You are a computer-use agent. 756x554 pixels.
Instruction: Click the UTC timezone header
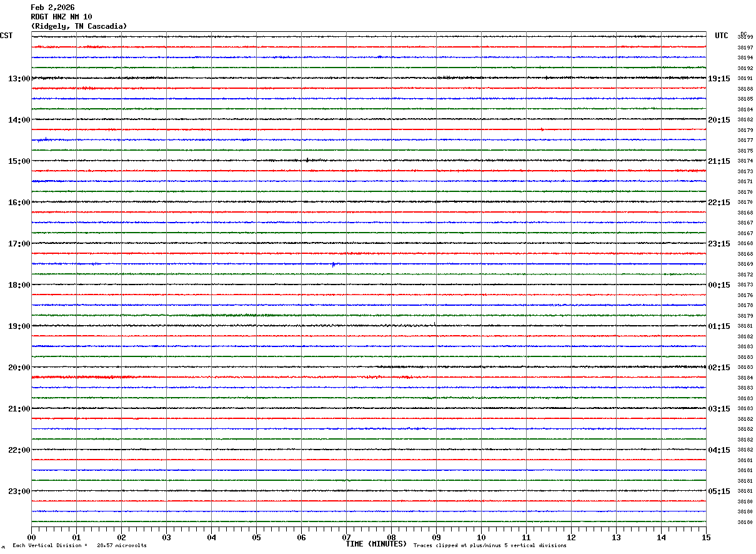click(722, 36)
